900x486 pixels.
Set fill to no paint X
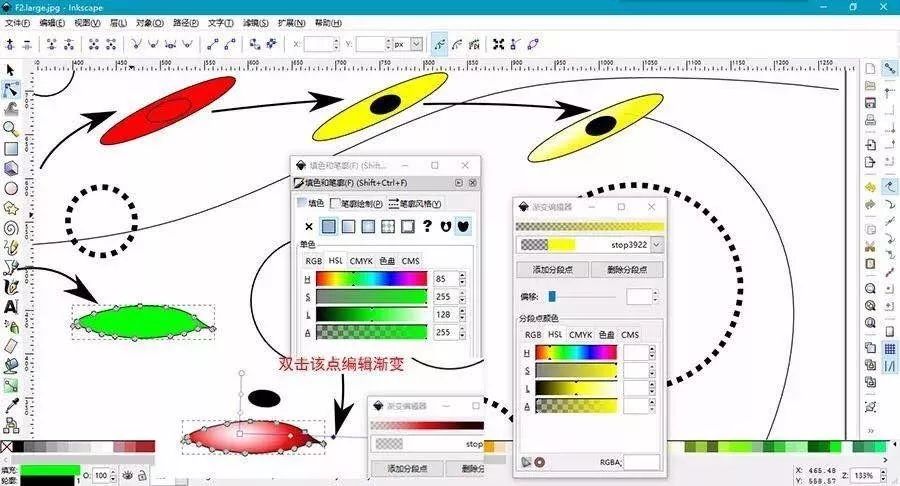point(309,226)
